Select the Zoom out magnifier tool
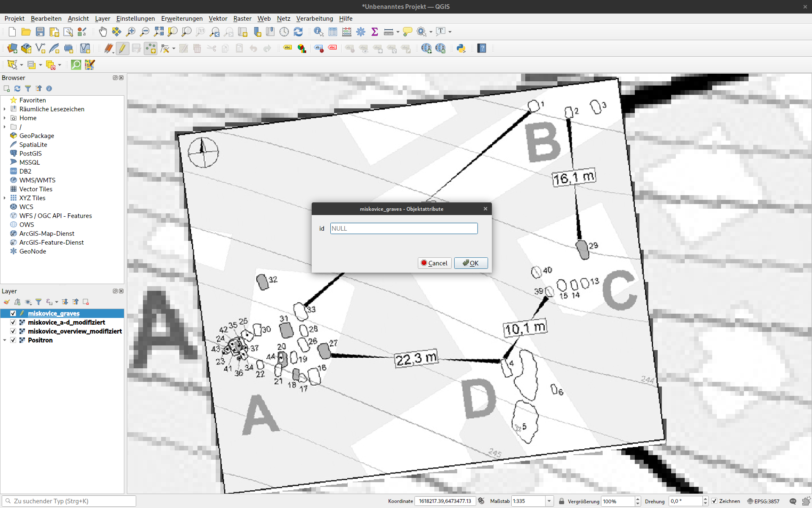The height and width of the screenshot is (508, 812). [145, 32]
